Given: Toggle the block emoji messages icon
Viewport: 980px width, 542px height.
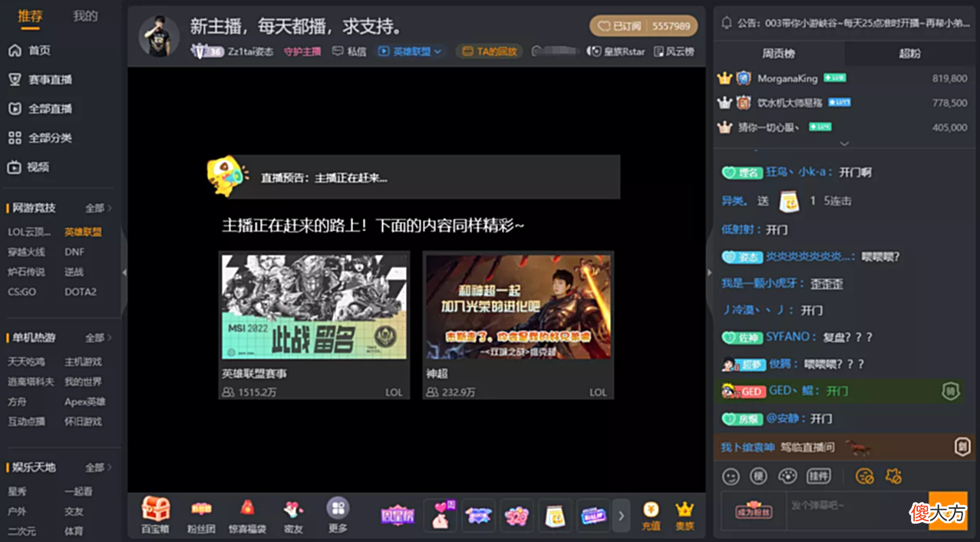Looking at the screenshot, I should point(864,477).
